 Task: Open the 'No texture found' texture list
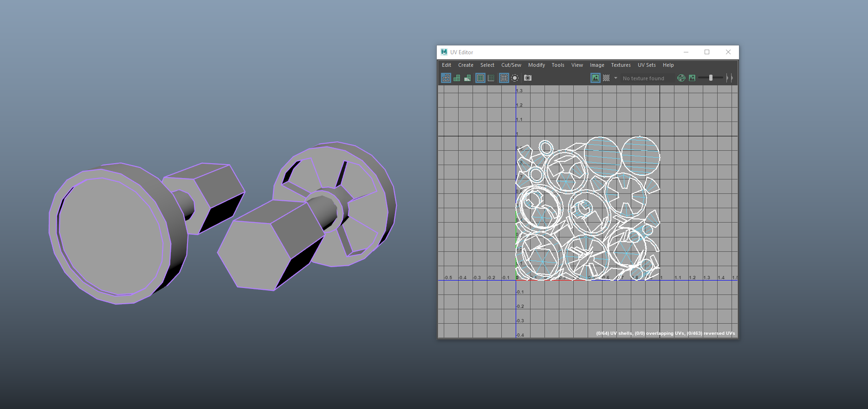click(643, 78)
